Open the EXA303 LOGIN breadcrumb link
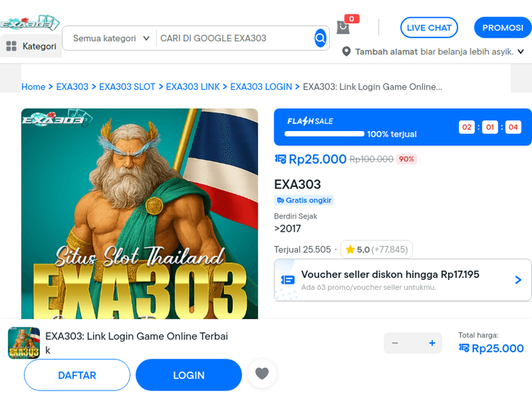Image resolution: width=532 pixels, height=399 pixels. click(261, 86)
